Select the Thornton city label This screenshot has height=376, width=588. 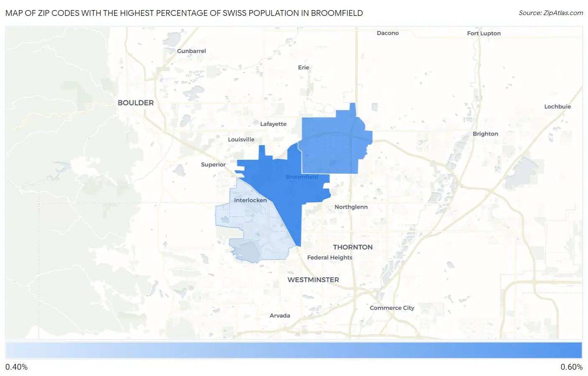pyautogui.click(x=353, y=247)
